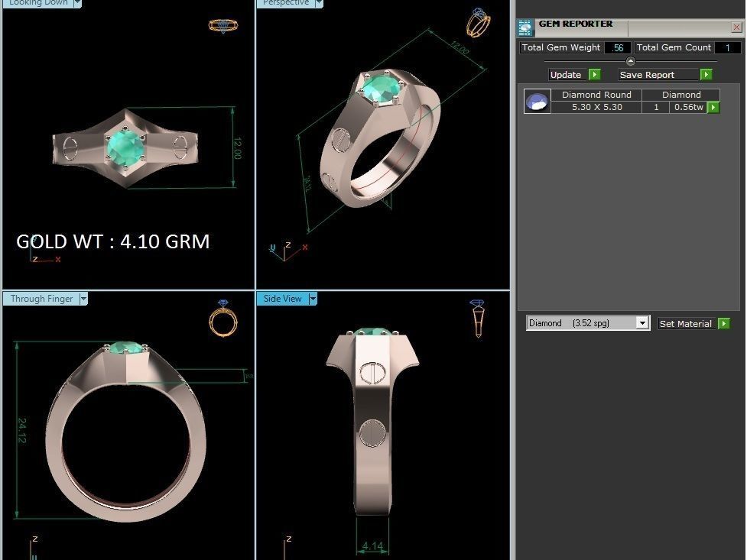
Task: Click the 0.56tw weight cell
Action: coord(688,107)
